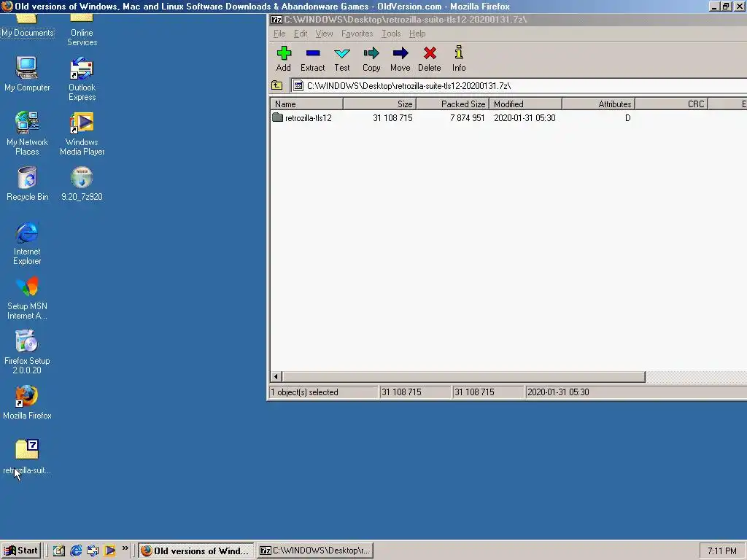Click the archive path address field
Viewport: 747px width, 560px height.
[519, 86]
